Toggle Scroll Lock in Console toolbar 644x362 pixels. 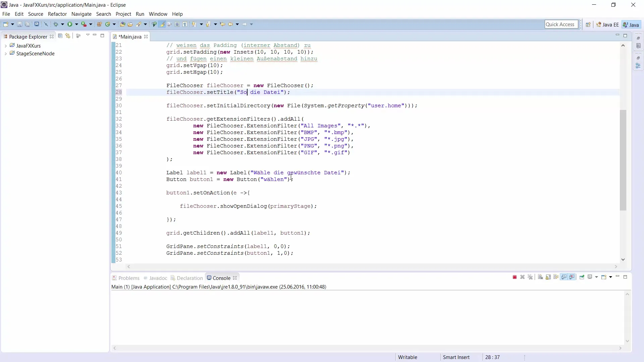pos(548,277)
